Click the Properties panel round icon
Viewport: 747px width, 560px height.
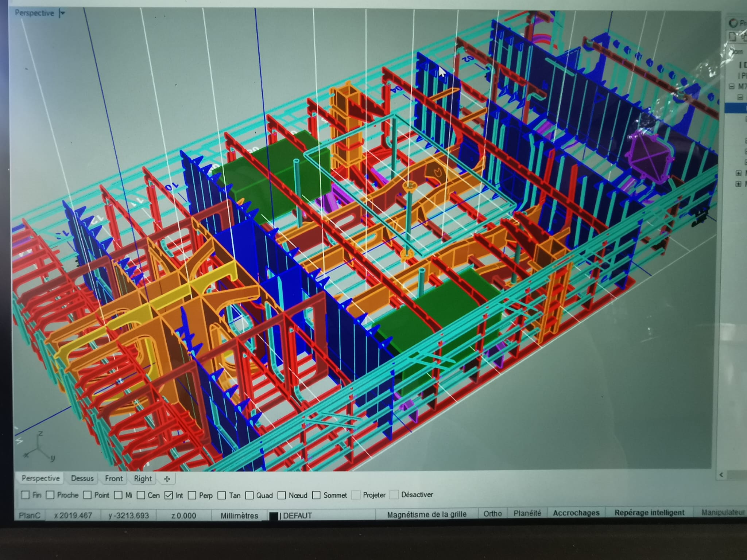tap(733, 23)
